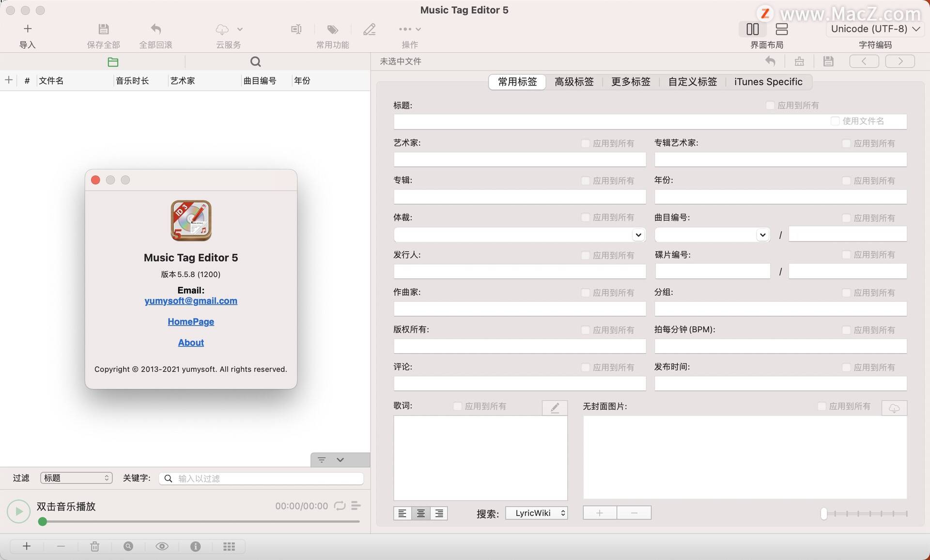Click the pencil edit icon in the toolbar
The height and width of the screenshot is (560, 930).
tap(370, 29)
